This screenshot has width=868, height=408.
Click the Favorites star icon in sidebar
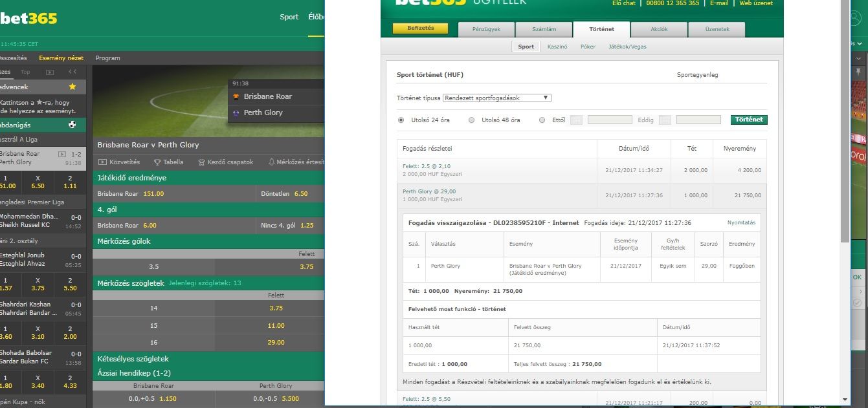click(72, 87)
